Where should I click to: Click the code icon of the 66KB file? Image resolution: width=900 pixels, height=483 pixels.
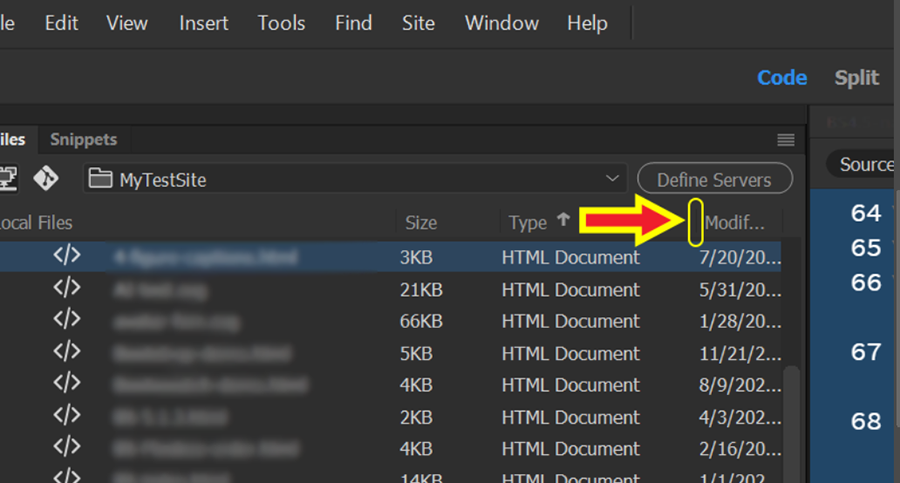tap(67, 321)
